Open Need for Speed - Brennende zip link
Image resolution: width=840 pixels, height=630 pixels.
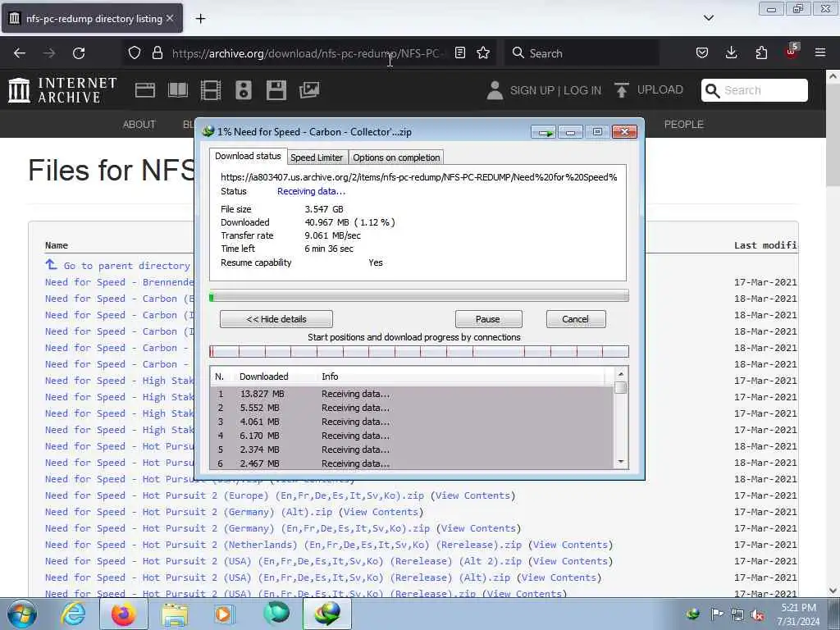click(x=120, y=282)
